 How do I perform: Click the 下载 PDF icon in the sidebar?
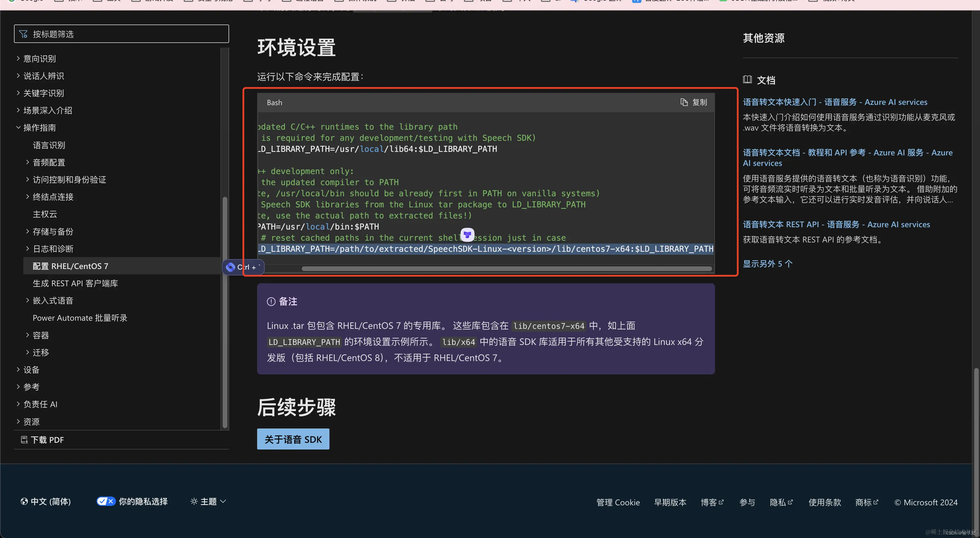(24, 440)
